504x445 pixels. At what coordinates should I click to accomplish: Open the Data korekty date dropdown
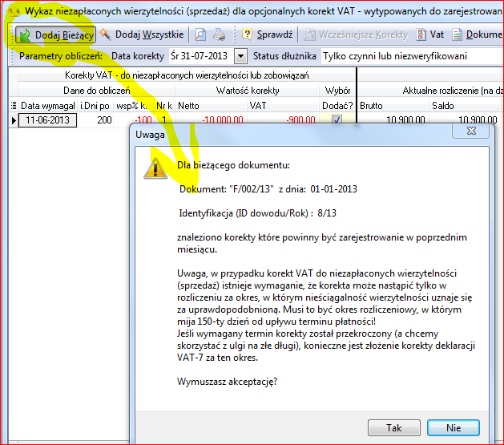coord(240,57)
